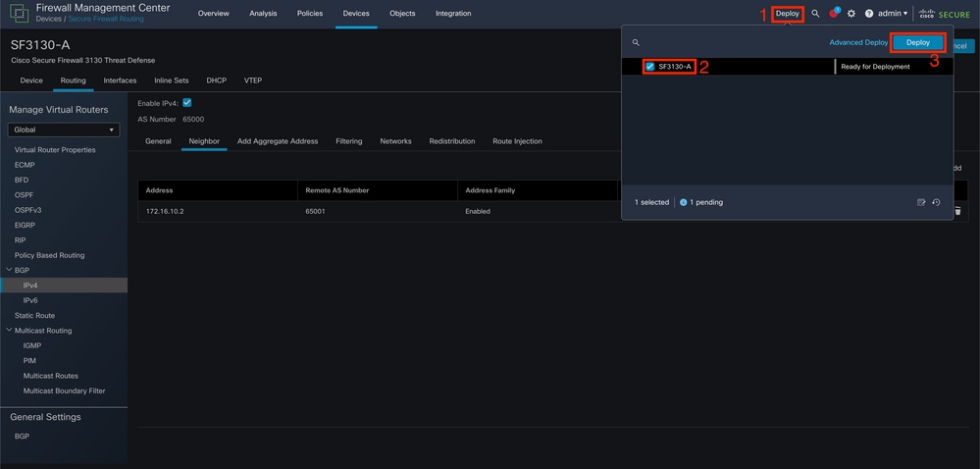Open Static Route in the sidebar

(x=34, y=316)
